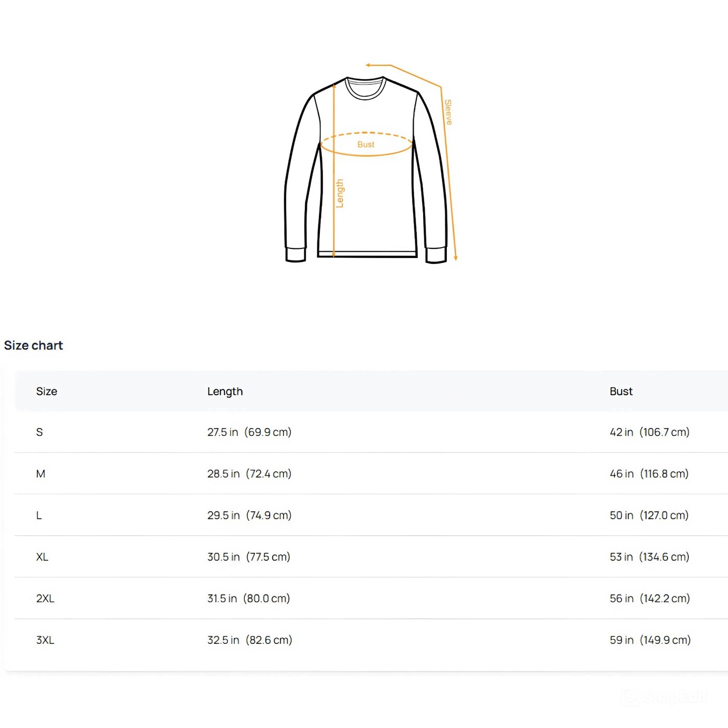
Task: Select the 3XL size row
Action: 371,640
